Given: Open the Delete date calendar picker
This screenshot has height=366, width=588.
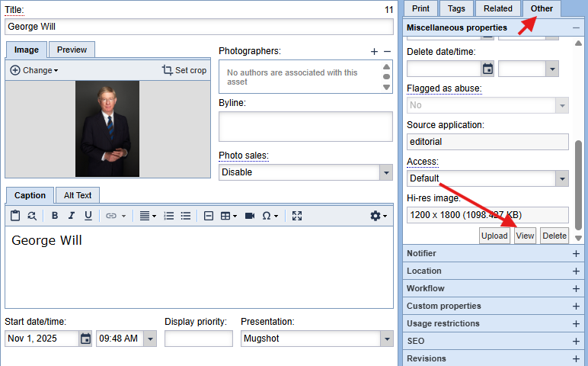Looking at the screenshot, I should 487,69.
